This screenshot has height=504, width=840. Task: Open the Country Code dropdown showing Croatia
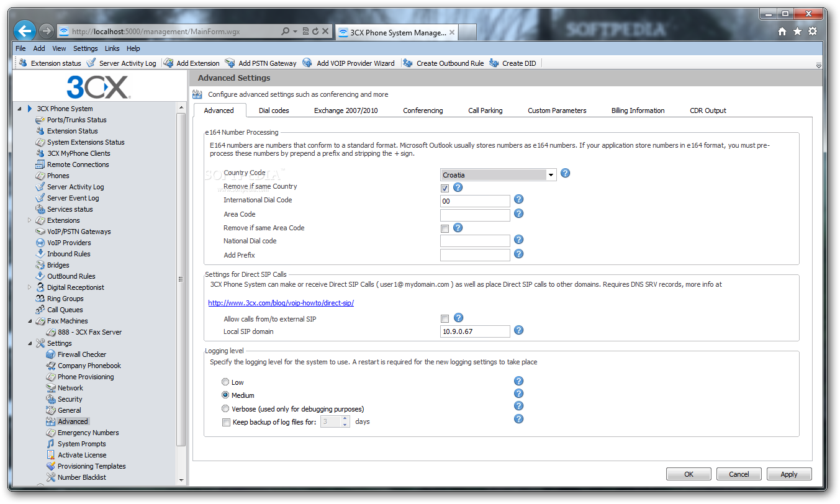coord(499,175)
